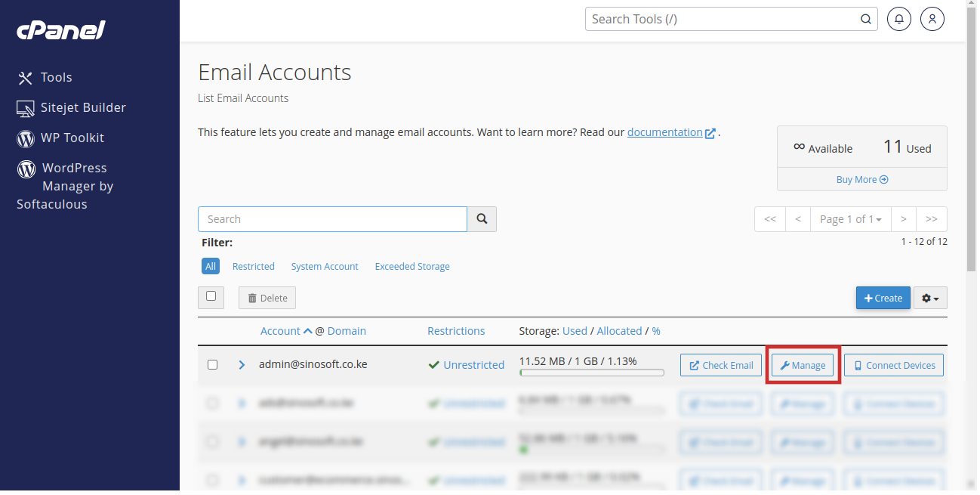980x495 pixels.
Task: Check the admin@sinosoft.co.ke row checkbox
Action: 212,364
